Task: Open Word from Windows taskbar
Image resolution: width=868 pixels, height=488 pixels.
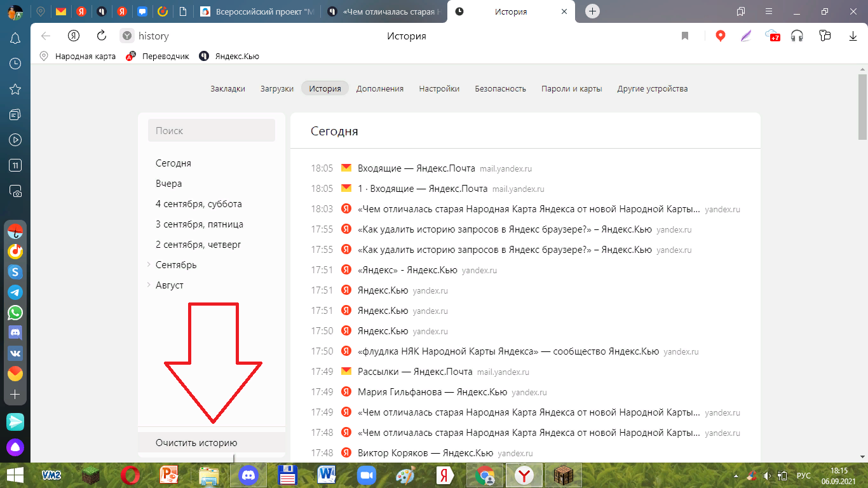Action: [x=327, y=475]
